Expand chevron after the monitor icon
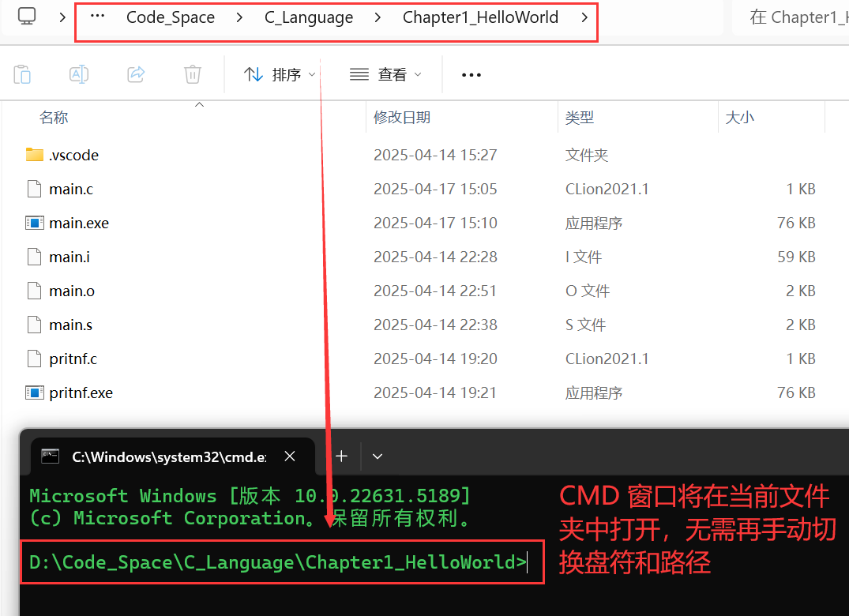 pyautogui.click(x=62, y=17)
